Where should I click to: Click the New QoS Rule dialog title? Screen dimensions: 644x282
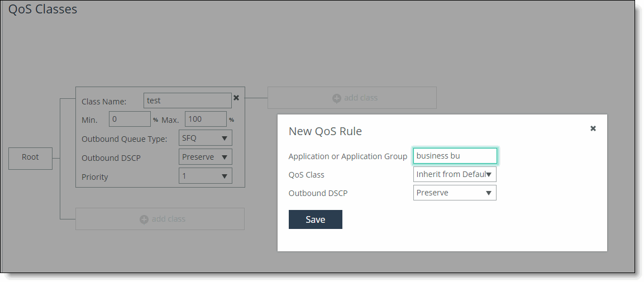coord(325,131)
